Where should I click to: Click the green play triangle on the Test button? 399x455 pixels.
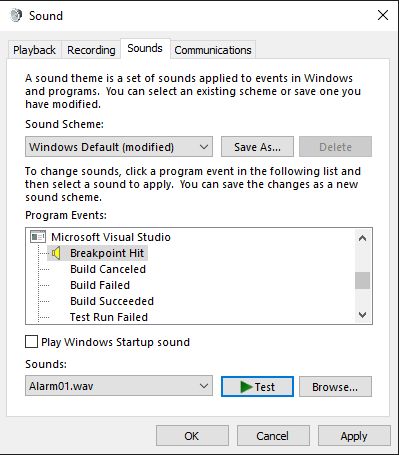coord(246,387)
